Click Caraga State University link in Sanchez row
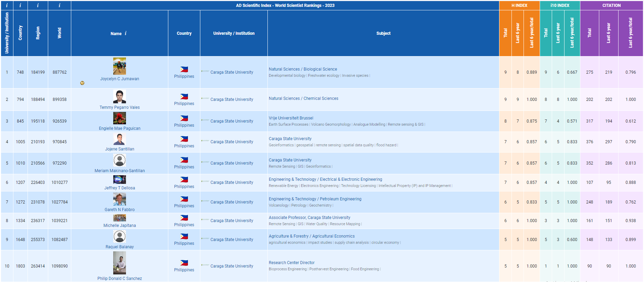 pyautogui.click(x=232, y=266)
